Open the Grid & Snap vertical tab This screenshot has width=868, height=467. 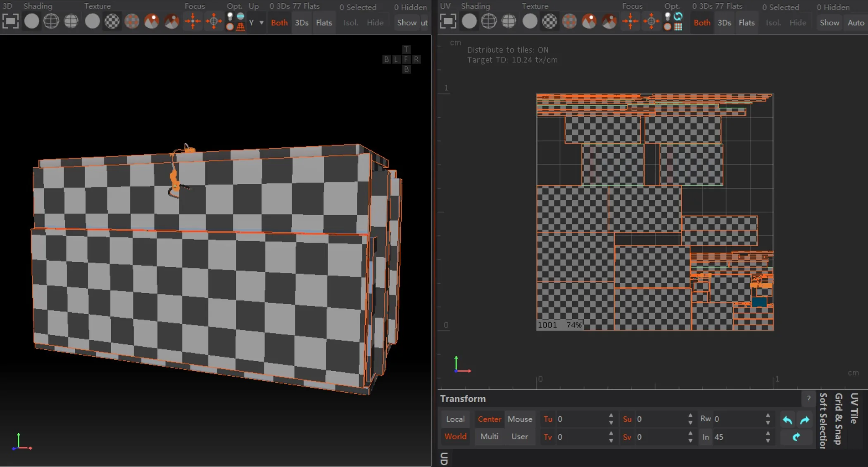click(x=838, y=419)
